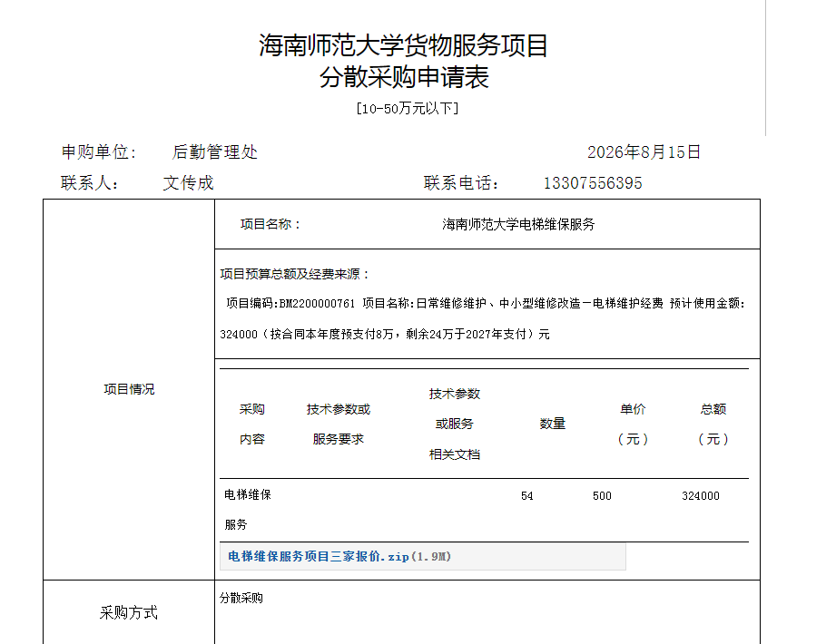
Task: Click the 联系电话 label
Action: click(462, 182)
